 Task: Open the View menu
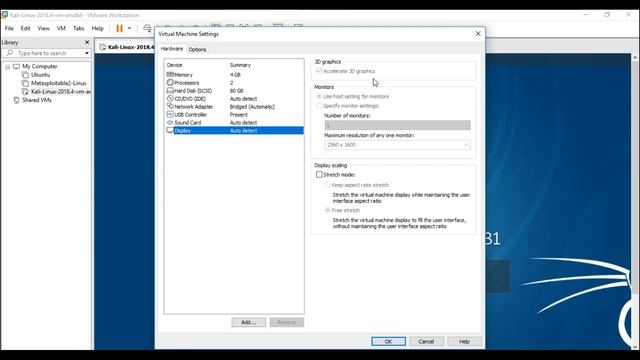click(x=43, y=28)
